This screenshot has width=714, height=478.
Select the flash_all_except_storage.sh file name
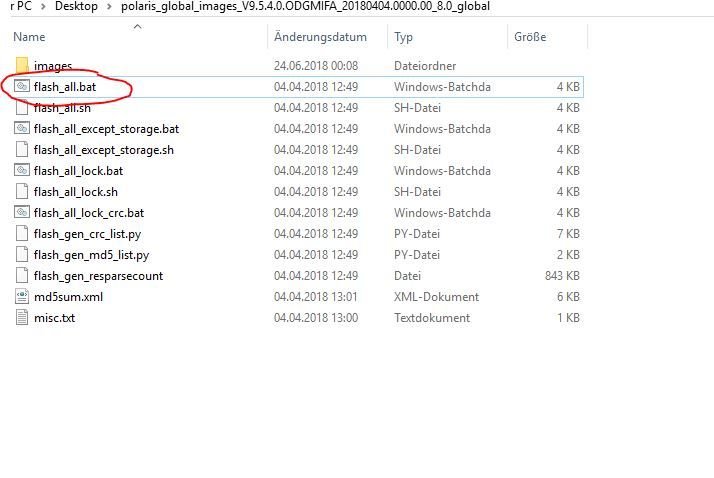pyautogui.click(x=103, y=150)
